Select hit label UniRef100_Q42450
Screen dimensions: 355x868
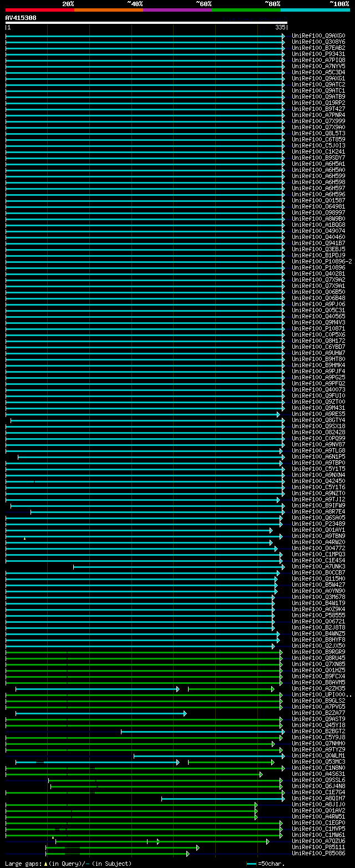point(318,481)
